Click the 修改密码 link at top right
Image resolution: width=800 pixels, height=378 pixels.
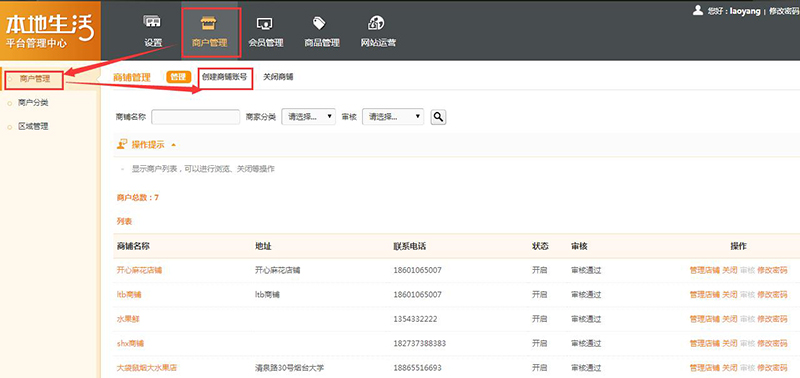click(784, 11)
